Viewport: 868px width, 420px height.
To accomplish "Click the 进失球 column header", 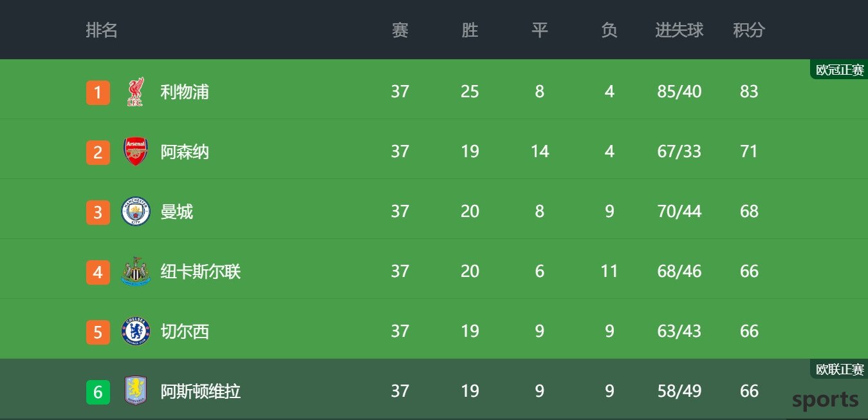I will coord(679,30).
